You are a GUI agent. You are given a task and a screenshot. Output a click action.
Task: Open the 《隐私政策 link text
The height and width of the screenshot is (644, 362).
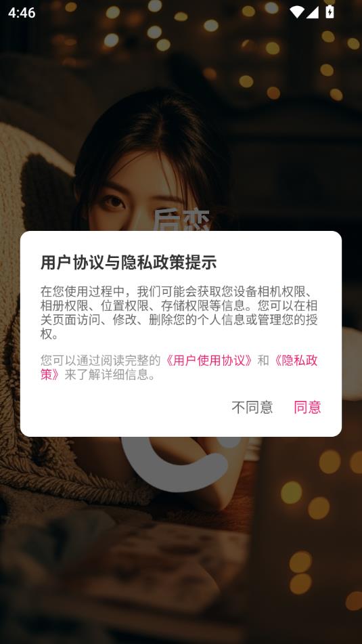(294, 360)
